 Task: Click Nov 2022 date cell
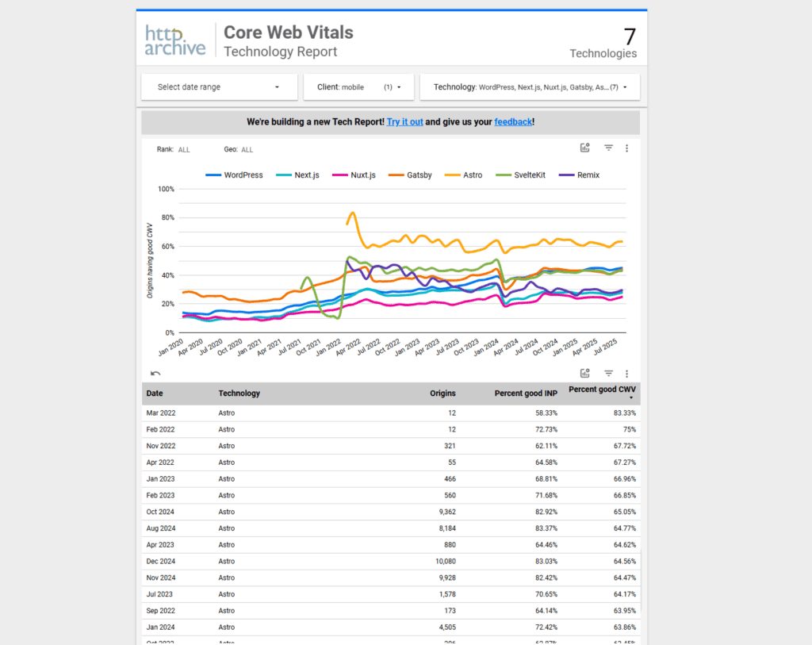[160, 446]
